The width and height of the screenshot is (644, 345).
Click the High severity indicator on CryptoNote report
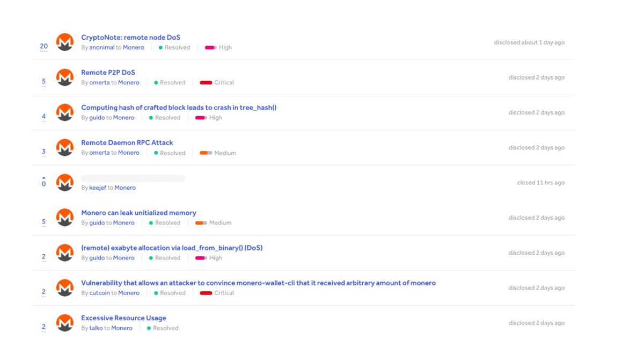pos(218,47)
